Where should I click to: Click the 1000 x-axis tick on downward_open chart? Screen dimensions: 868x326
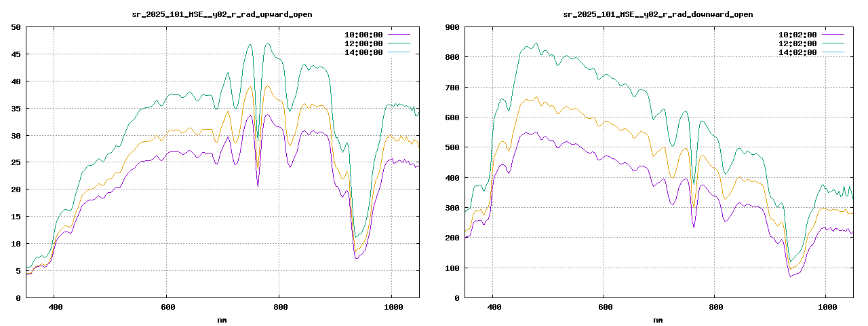[826, 307]
